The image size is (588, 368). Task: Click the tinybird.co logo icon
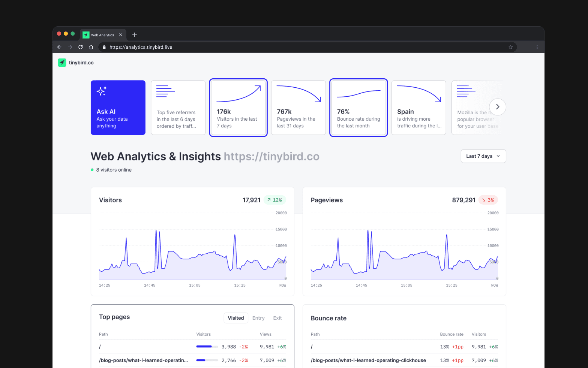point(62,63)
